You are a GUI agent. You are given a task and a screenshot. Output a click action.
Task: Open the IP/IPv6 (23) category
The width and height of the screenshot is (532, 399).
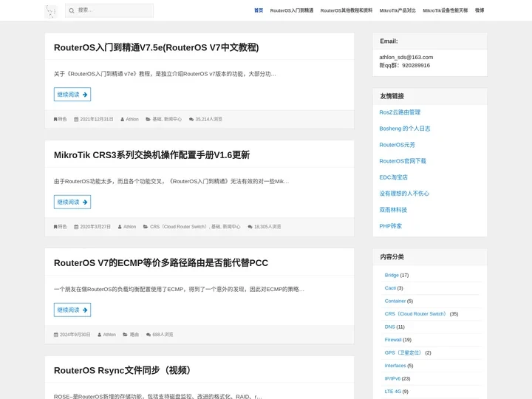coord(392,378)
